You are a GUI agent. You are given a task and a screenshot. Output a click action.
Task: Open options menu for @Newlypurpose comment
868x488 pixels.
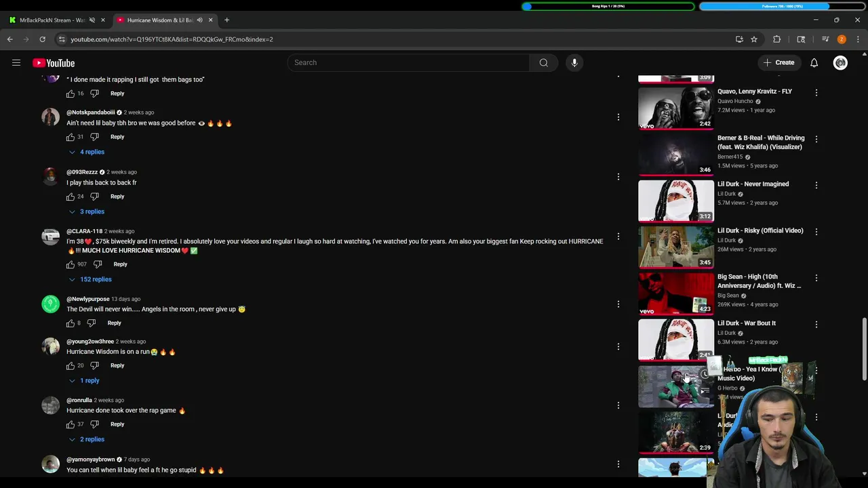(x=618, y=304)
